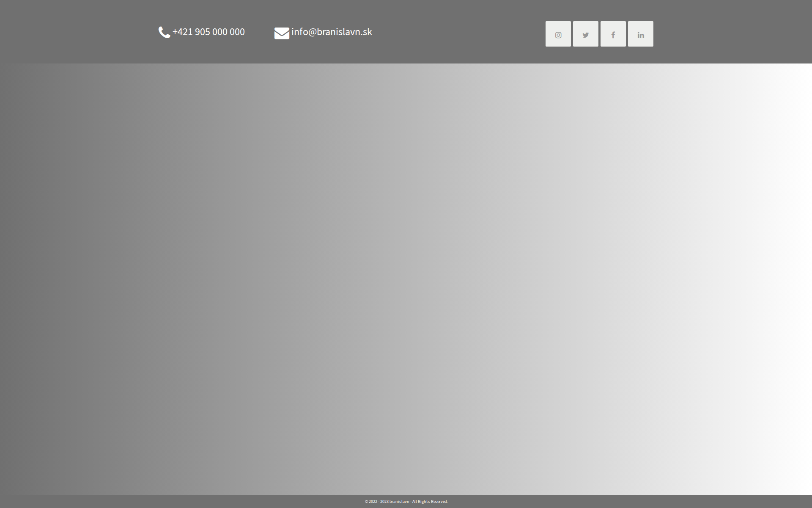Click the +421 country code prefix
Screen dimensions: 812x508
182,32
